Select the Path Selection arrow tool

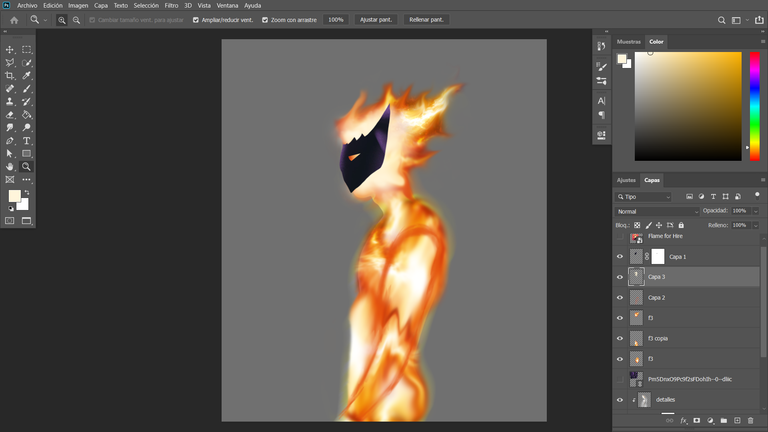pyautogui.click(x=10, y=153)
